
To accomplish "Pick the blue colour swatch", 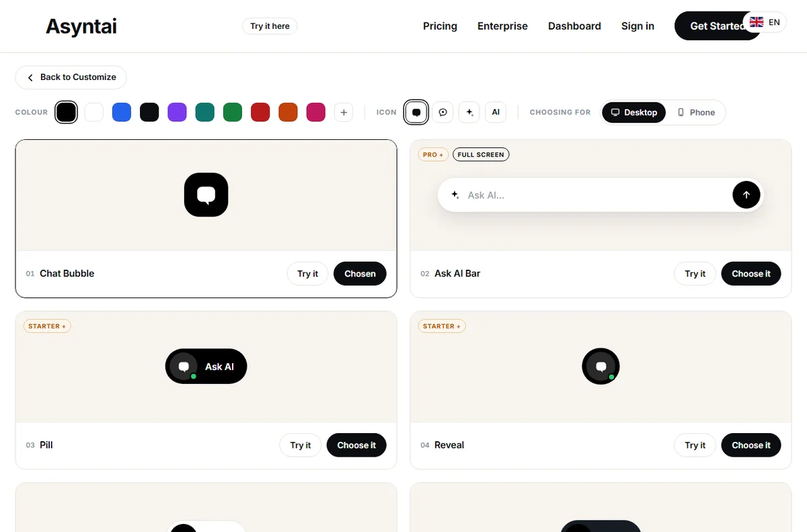I will (122, 112).
